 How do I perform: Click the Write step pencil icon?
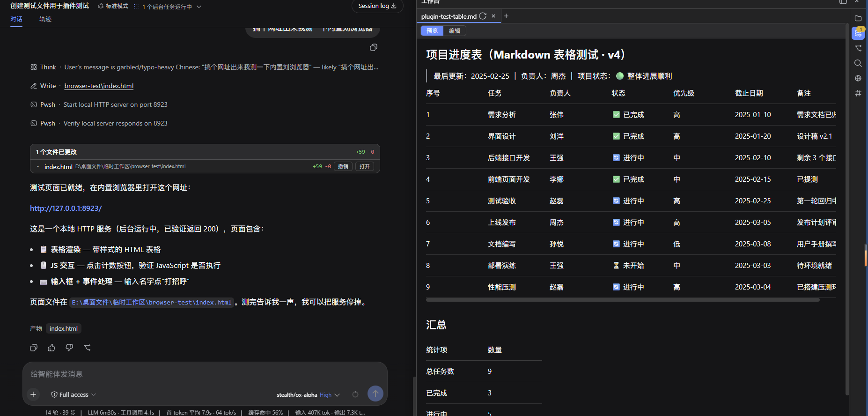tap(34, 86)
